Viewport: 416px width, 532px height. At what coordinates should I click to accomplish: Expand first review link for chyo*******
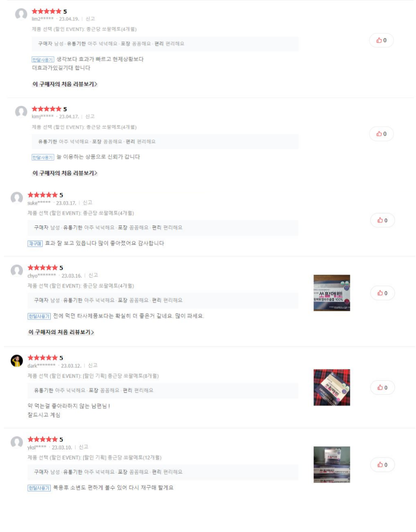point(61,332)
